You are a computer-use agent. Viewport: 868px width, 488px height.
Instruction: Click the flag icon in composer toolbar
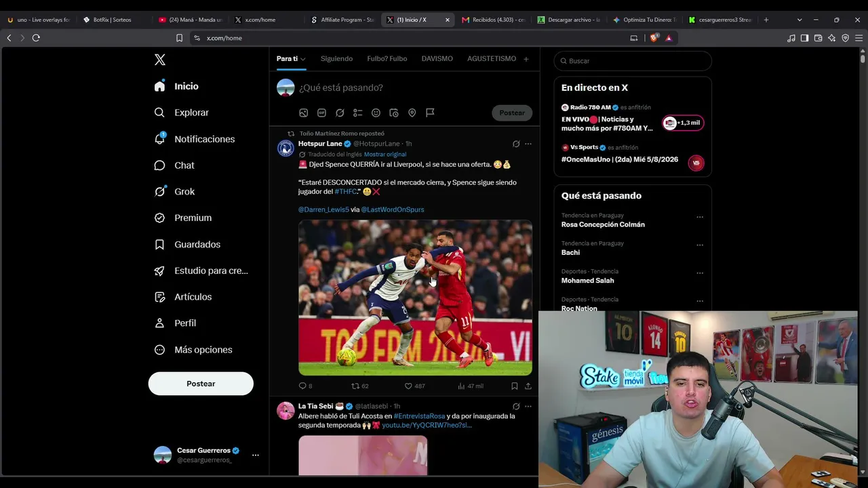coord(430,113)
